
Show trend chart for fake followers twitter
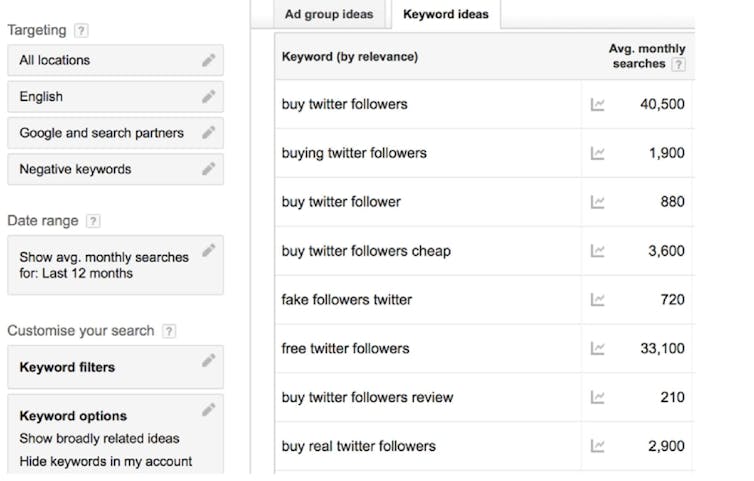(597, 300)
